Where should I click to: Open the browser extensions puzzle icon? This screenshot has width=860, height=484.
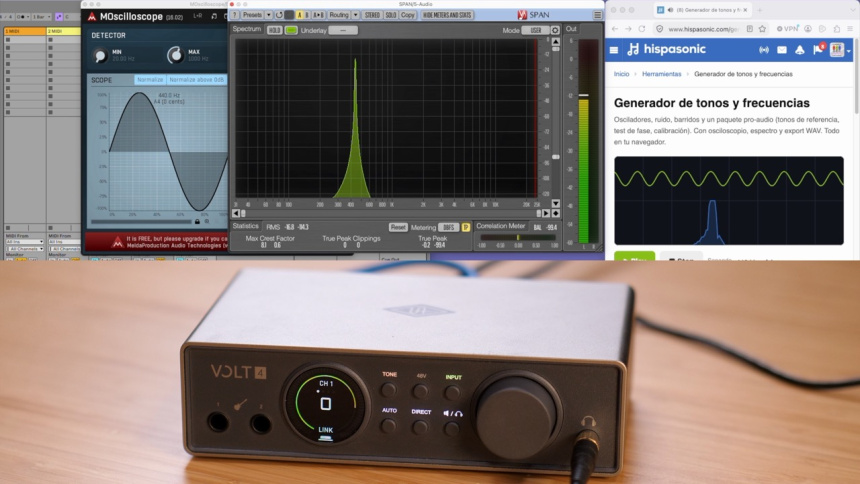tap(836, 29)
